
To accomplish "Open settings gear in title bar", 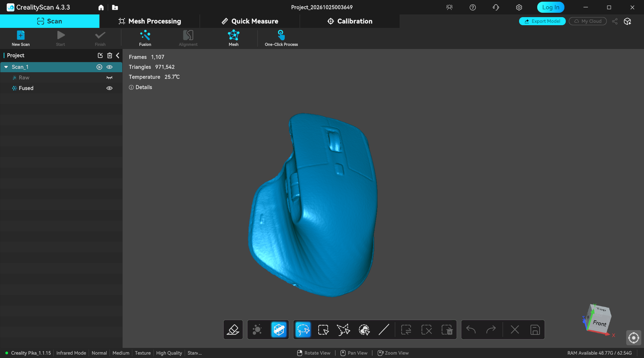I will (519, 7).
